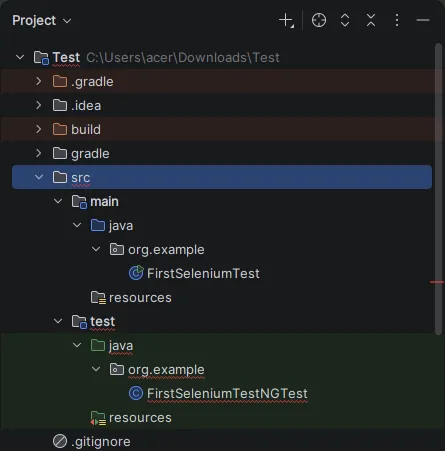Expand the .gradle folder

pos(39,81)
